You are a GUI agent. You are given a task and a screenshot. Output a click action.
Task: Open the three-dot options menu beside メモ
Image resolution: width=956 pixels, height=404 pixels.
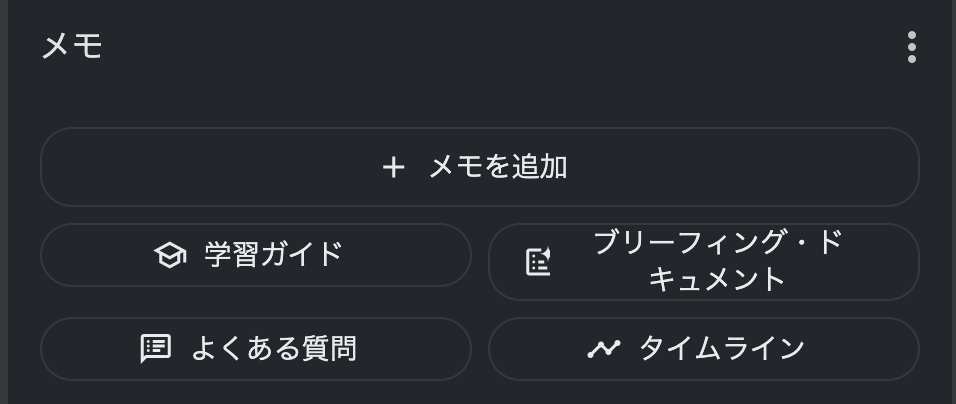(911, 47)
